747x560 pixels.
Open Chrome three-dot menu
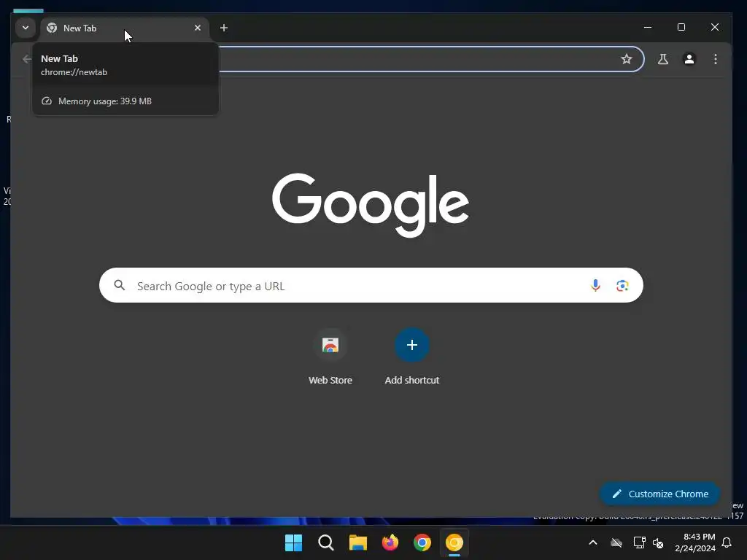coord(715,59)
